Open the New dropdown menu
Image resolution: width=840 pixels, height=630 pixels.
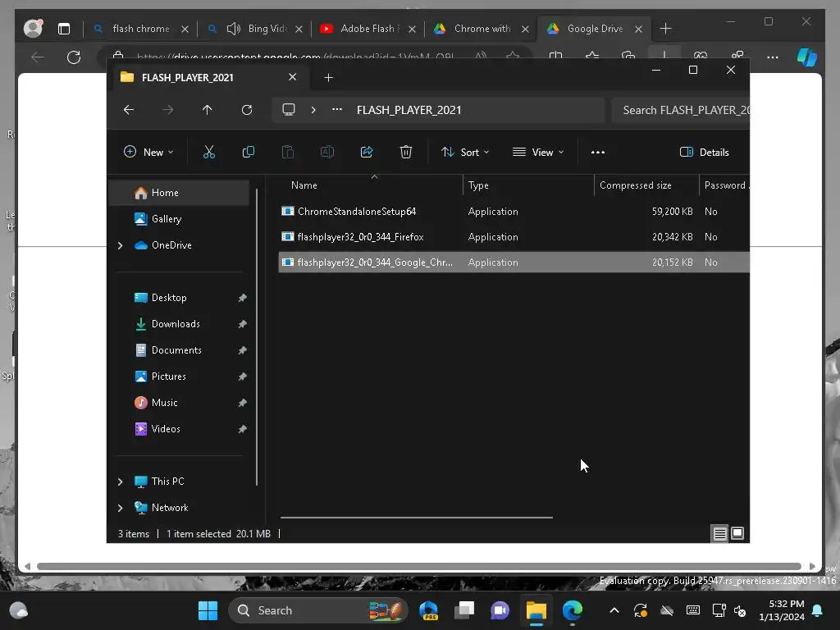[x=149, y=152]
